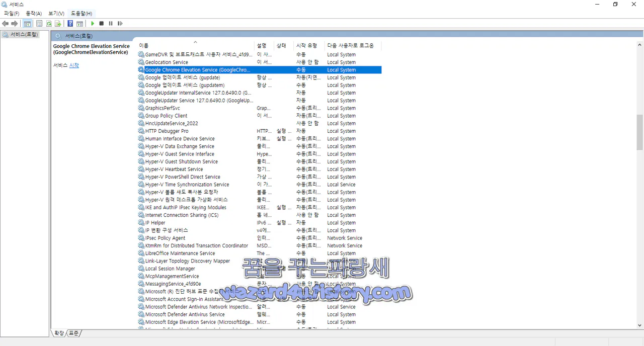This screenshot has width=644, height=346.
Task: Click the gear icon of LibreOffice Maintenance Service
Action: tap(141, 253)
